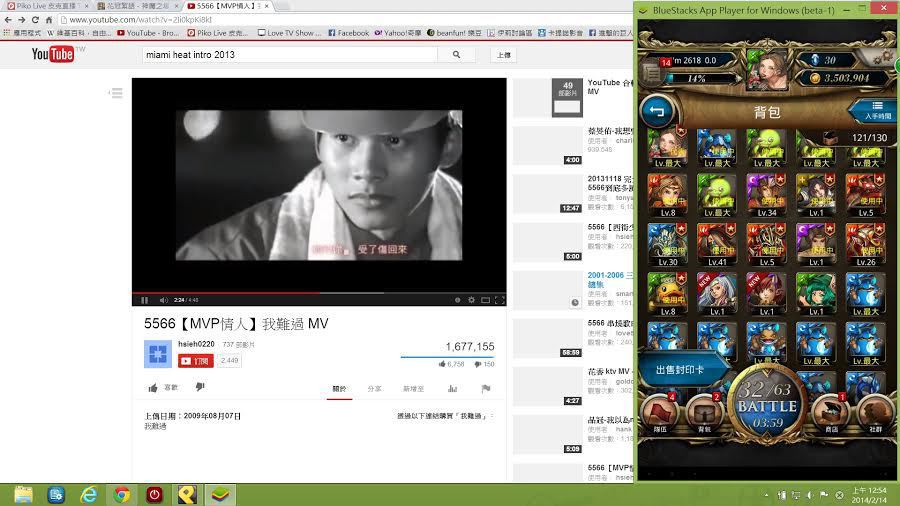Click the Chrome taskbar icon
900x506 pixels.
tap(121, 495)
